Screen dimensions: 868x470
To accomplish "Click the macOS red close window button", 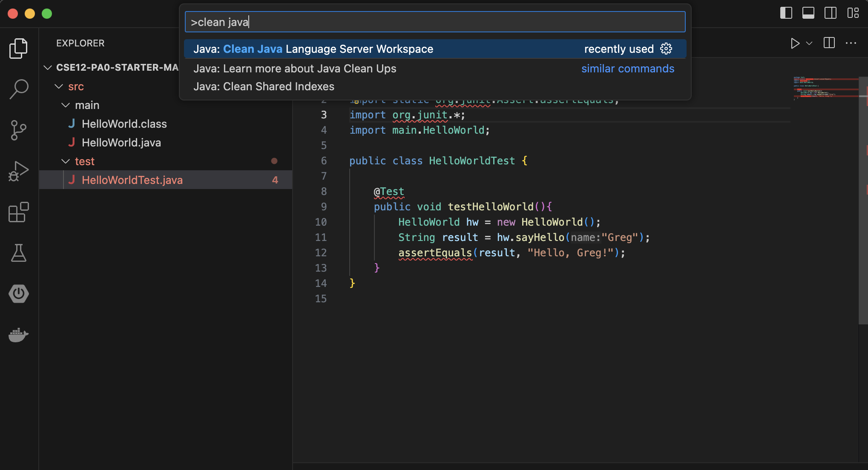I will (x=13, y=14).
